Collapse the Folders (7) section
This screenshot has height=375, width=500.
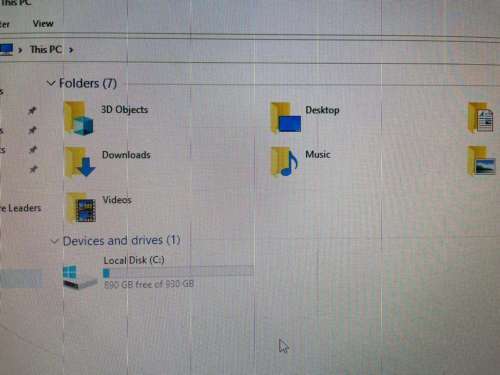[x=51, y=83]
